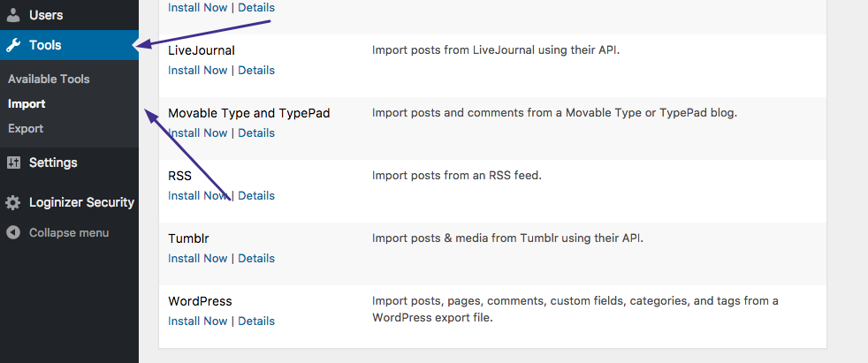This screenshot has width=868, height=363.
Task: View Details for Tumblr importer
Action: [256, 259]
